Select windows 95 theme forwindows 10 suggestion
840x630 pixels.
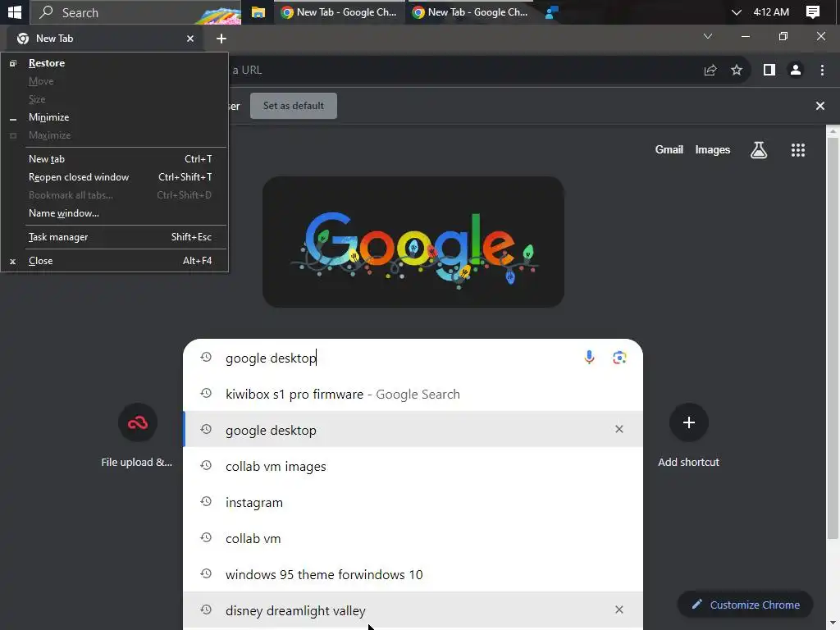pos(413,574)
